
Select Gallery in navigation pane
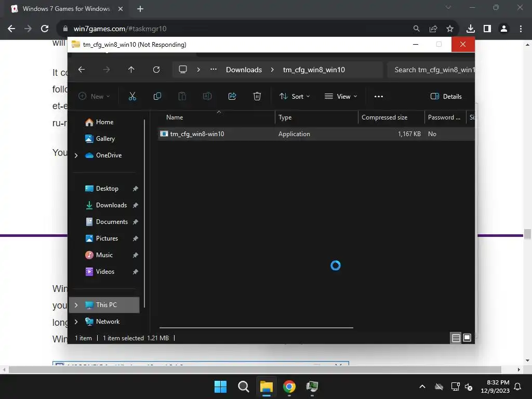(x=104, y=139)
